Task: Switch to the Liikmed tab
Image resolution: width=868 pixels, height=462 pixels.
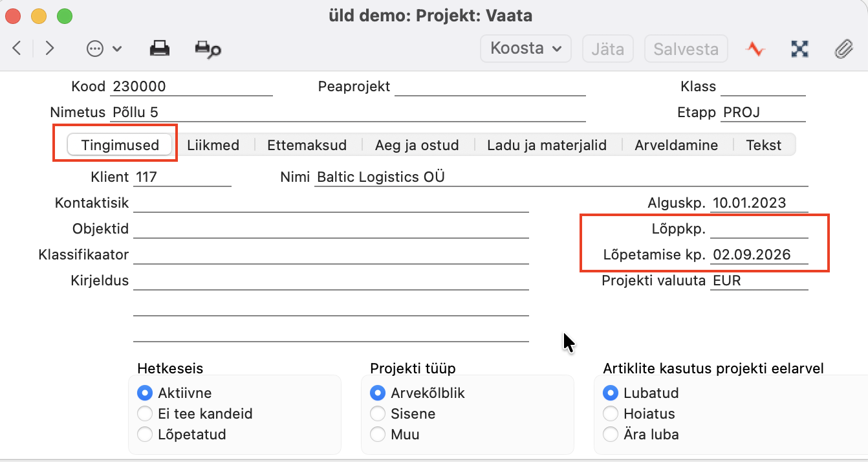Action: (x=213, y=145)
